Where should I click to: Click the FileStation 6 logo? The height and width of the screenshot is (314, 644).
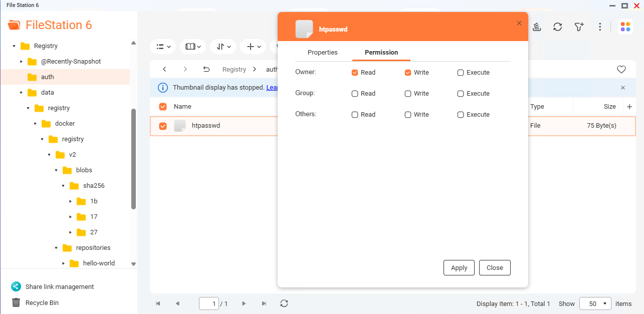click(50, 25)
